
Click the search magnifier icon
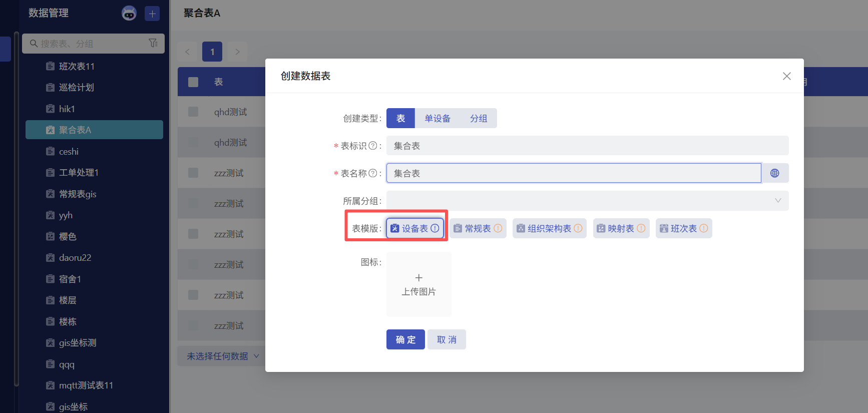(34, 44)
